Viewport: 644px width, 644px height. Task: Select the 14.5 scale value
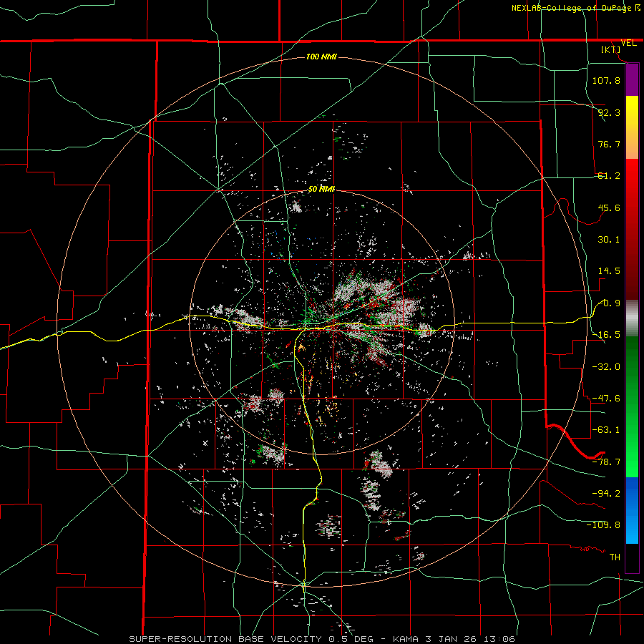609,271
